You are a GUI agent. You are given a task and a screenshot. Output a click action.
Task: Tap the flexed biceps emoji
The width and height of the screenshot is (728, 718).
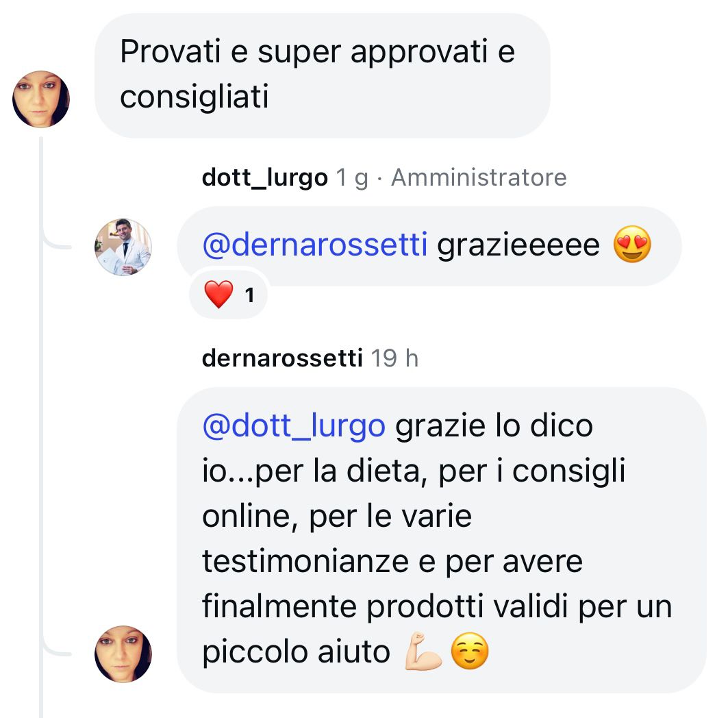423,651
